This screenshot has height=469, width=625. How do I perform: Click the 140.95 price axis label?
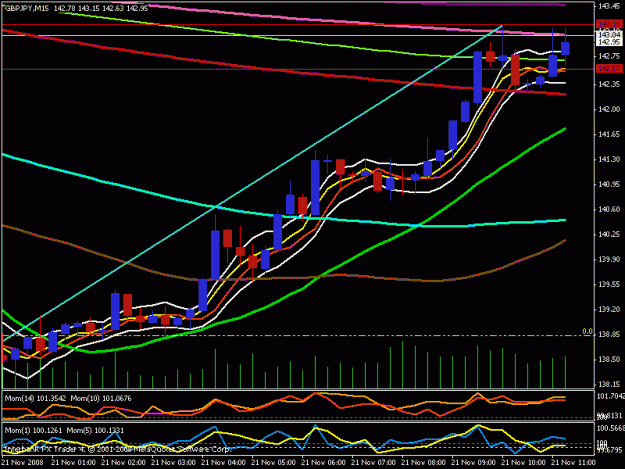click(x=609, y=184)
